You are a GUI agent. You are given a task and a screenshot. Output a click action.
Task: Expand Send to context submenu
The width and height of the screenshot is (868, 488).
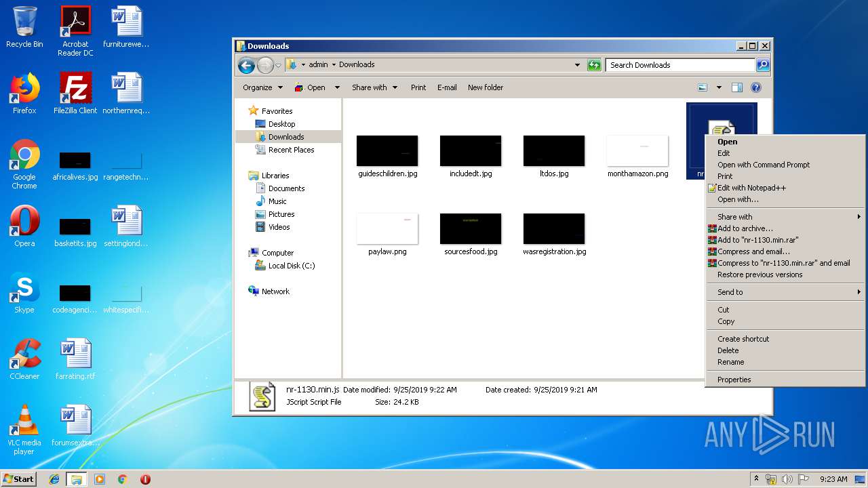785,292
